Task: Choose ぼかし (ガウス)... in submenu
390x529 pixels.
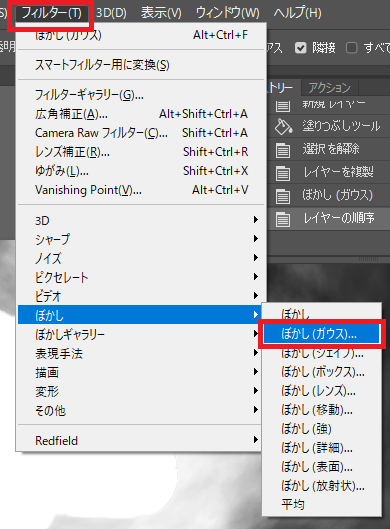Action: coord(321,334)
